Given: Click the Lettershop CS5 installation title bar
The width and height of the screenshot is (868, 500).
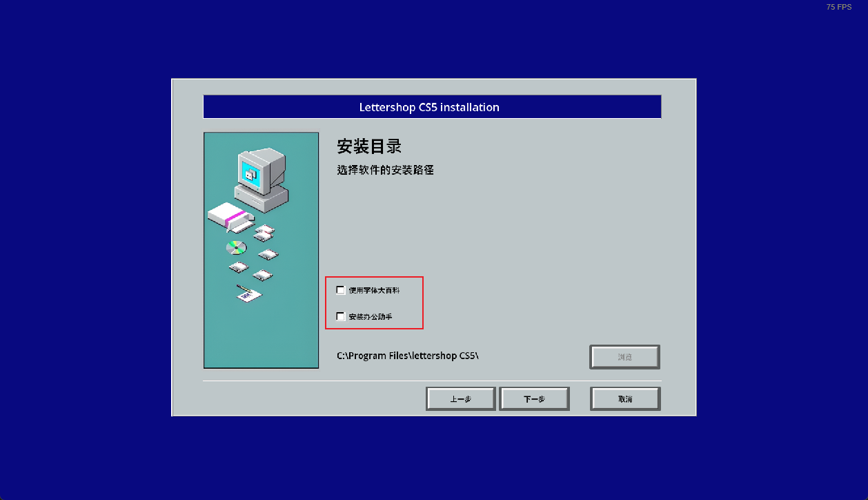Looking at the screenshot, I should pyautogui.click(x=432, y=107).
